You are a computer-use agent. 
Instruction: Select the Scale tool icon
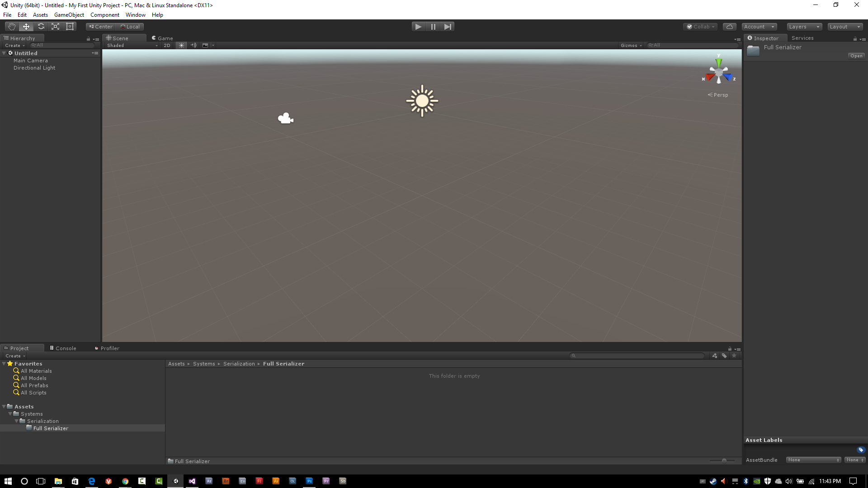pyautogui.click(x=56, y=26)
